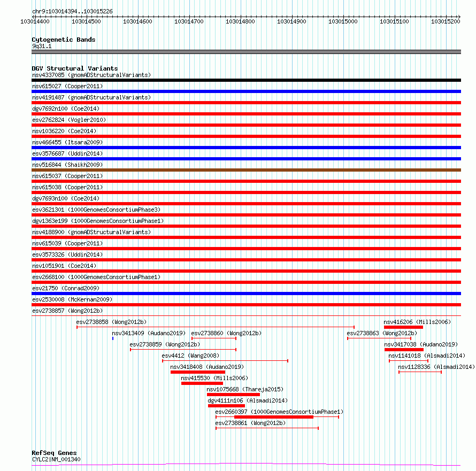Image resolution: width=476 pixels, height=471 pixels.
Task: Open nsv1036220 (Coe2014) variant
Action: pyautogui.click(x=64, y=131)
